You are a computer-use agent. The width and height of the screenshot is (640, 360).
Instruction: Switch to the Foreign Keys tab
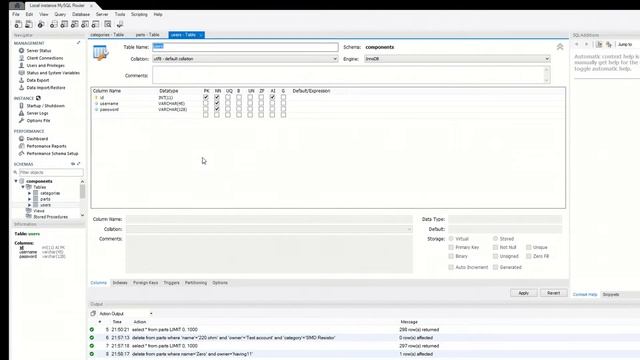click(x=145, y=282)
